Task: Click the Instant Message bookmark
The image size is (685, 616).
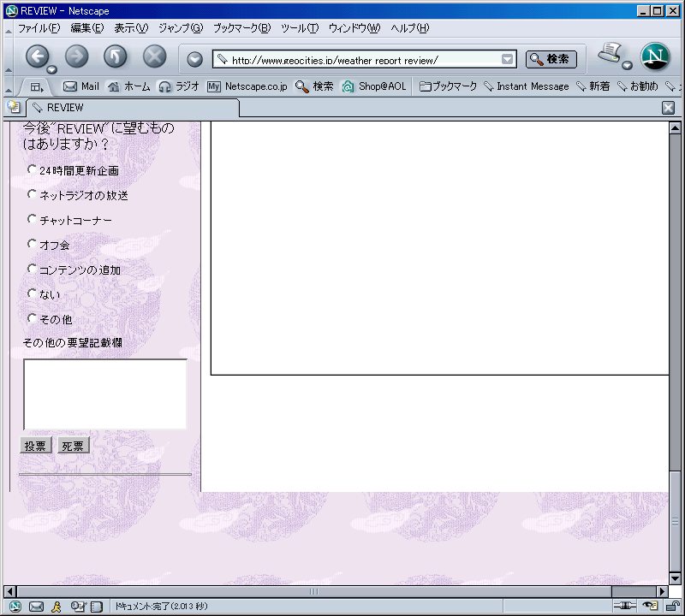Action: 527,86
